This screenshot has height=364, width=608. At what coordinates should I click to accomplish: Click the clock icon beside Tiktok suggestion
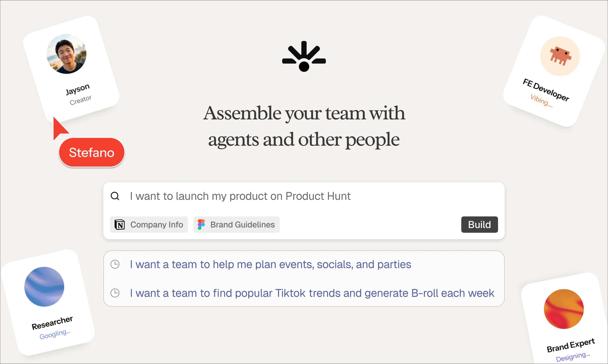pyautogui.click(x=115, y=293)
